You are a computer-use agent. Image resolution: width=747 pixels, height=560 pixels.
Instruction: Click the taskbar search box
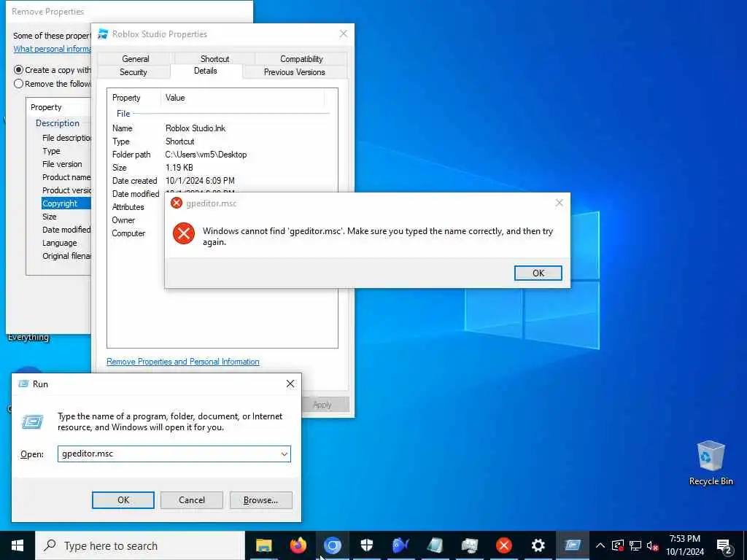click(x=140, y=545)
